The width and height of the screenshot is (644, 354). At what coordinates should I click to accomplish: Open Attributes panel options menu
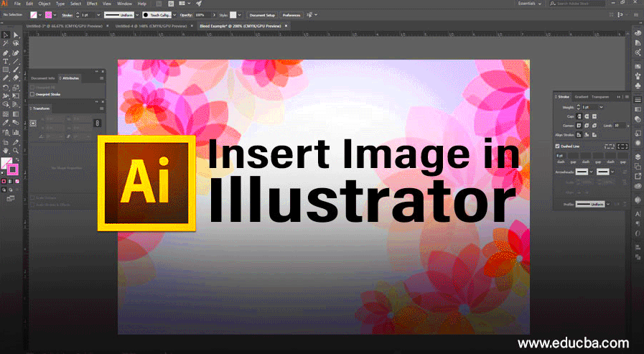[x=101, y=78]
